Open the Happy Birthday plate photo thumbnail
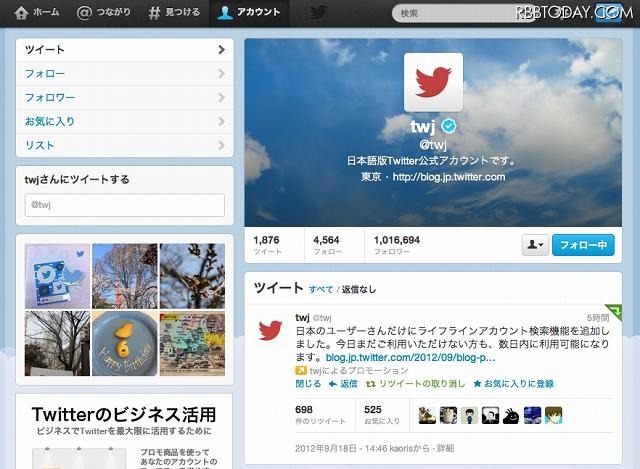The height and width of the screenshot is (469, 640). click(125, 344)
